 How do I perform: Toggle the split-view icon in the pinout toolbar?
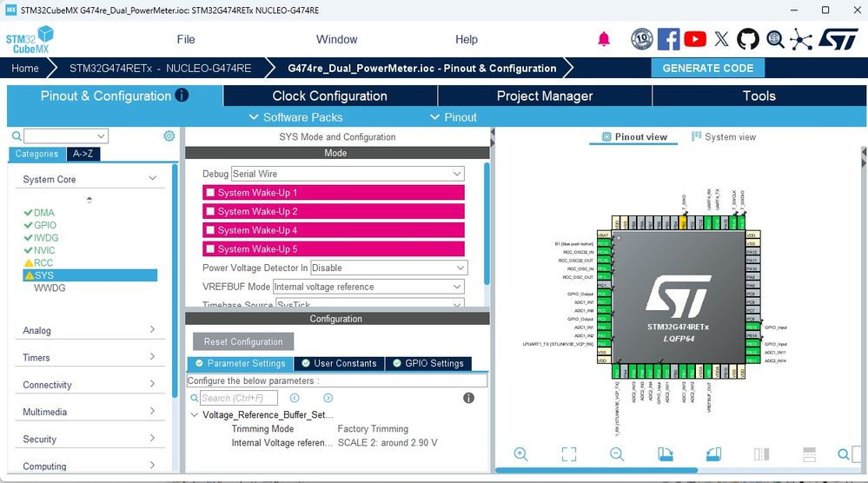(x=762, y=454)
